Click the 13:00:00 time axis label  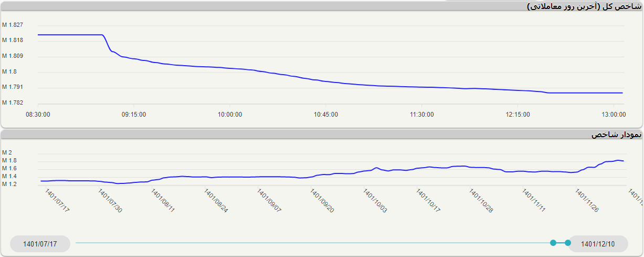613,114
